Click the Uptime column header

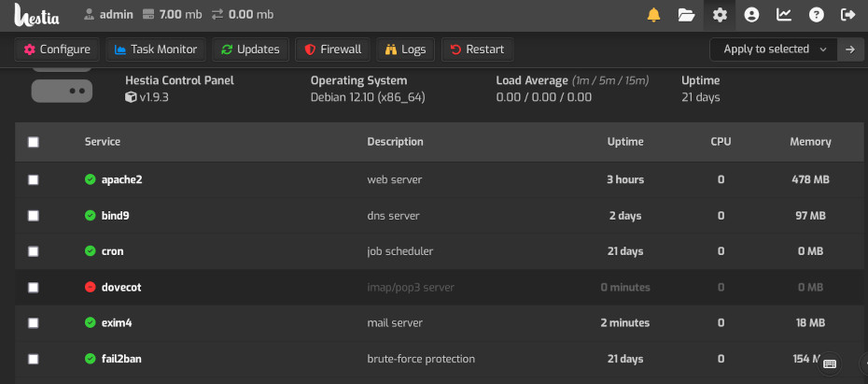click(x=625, y=142)
